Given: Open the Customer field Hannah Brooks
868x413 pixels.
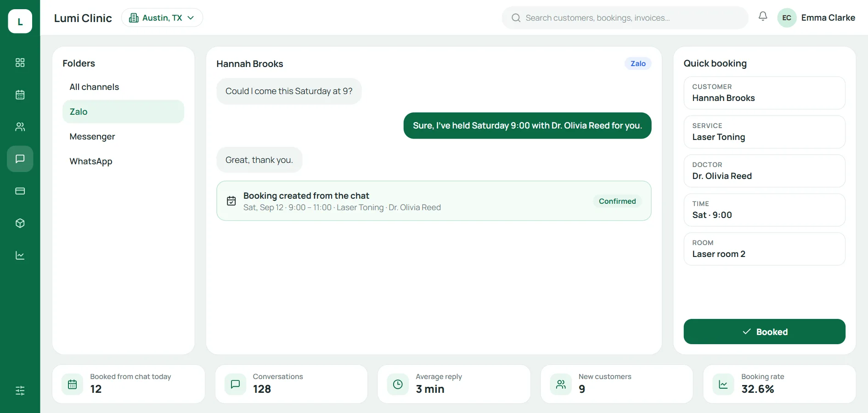Looking at the screenshot, I should point(764,93).
